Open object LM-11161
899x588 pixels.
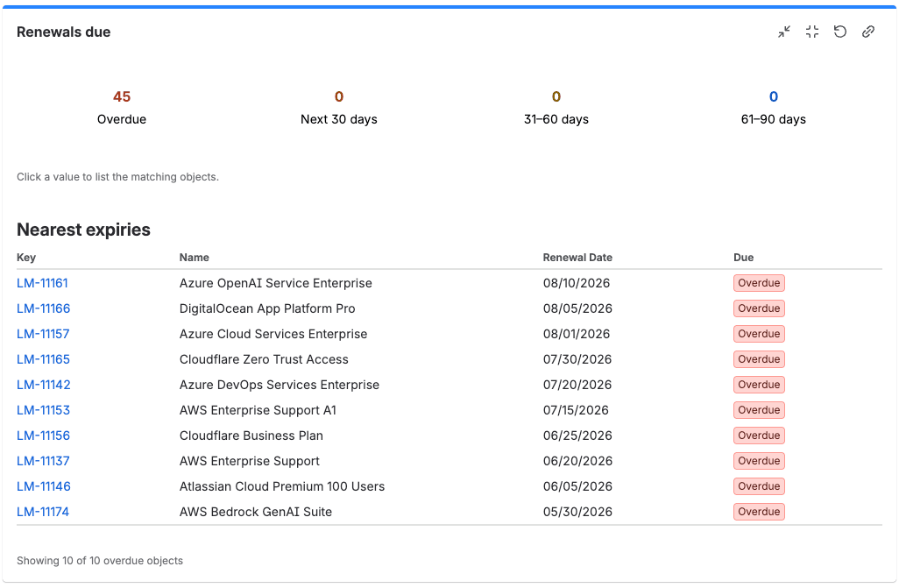coord(42,283)
